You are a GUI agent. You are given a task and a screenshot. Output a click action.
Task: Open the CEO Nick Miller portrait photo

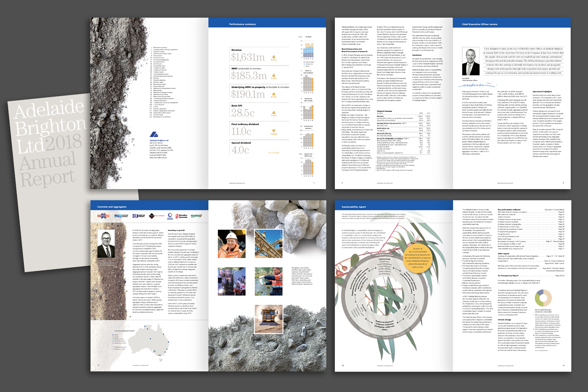[x=471, y=62]
